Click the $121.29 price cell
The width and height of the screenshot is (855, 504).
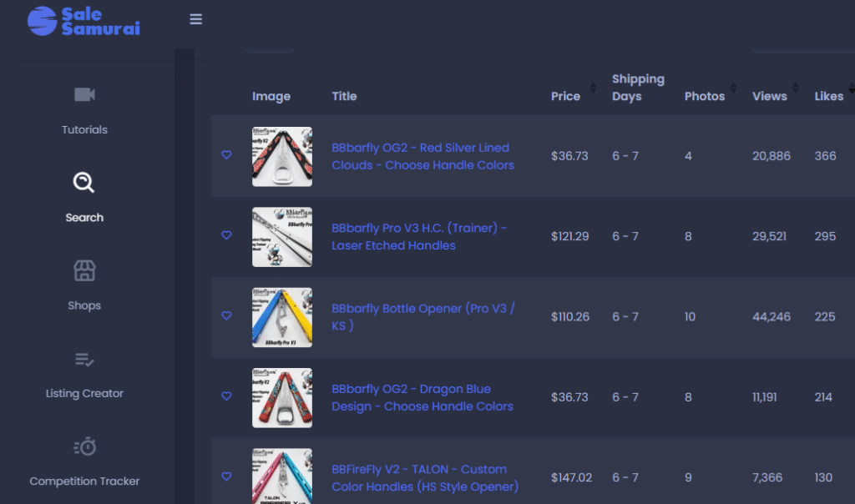click(x=569, y=236)
